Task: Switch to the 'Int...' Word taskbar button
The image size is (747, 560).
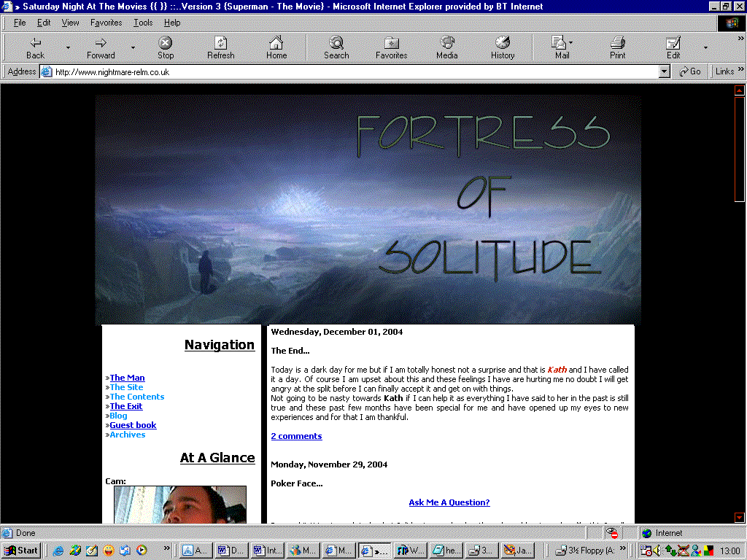Action: tap(267, 551)
